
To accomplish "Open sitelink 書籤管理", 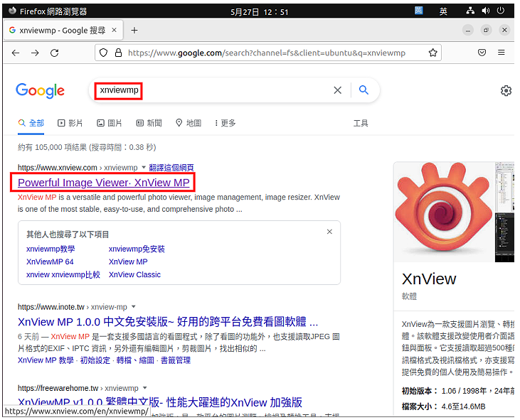I will click(x=176, y=360).
